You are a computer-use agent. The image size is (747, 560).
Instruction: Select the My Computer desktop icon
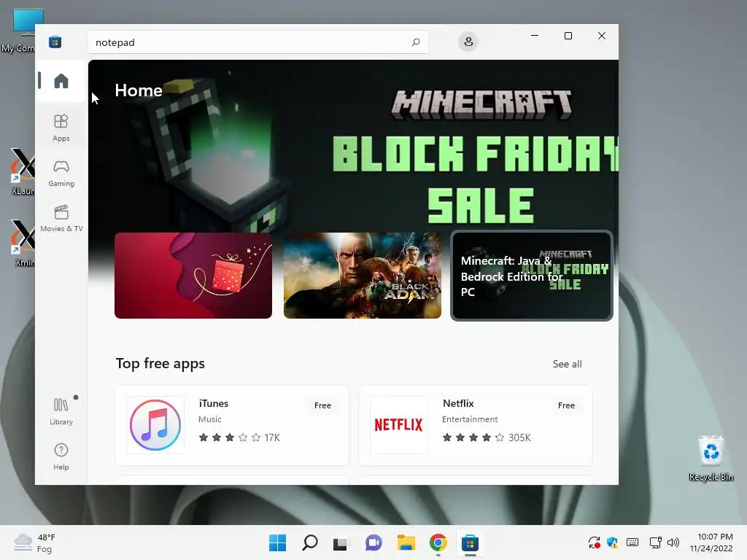click(18, 31)
